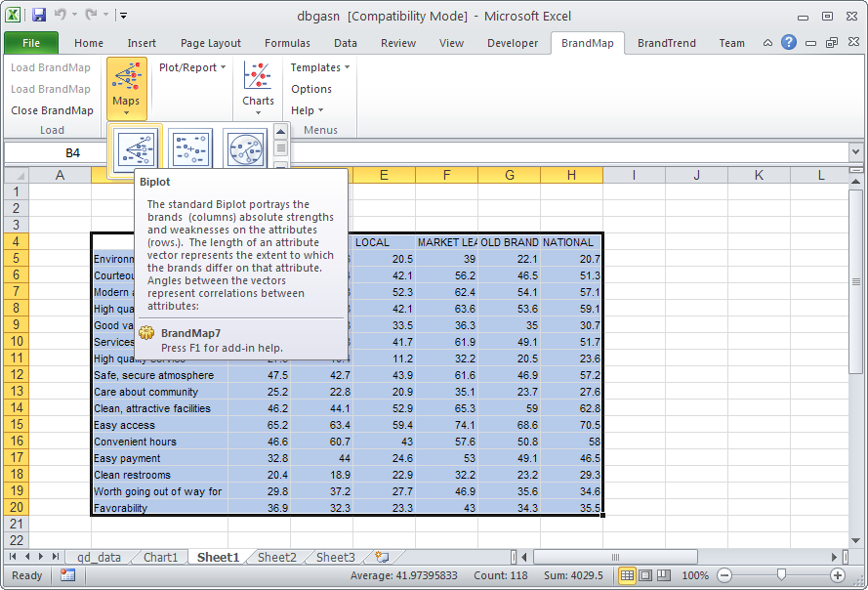Switch to Sheet2
Image resolution: width=868 pixels, height=590 pixels.
(276, 557)
